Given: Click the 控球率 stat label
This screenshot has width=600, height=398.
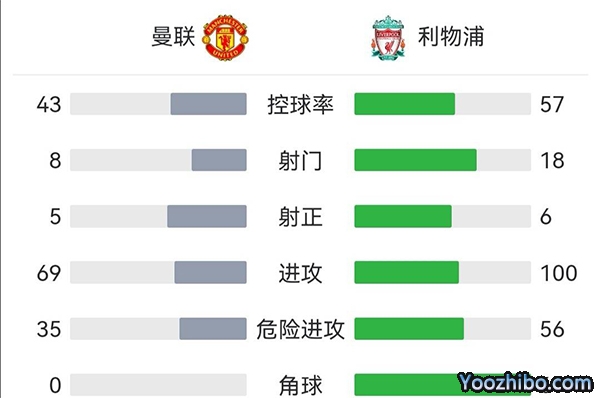Looking at the screenshot, I should pyautogui.click(x=300, y=104).
